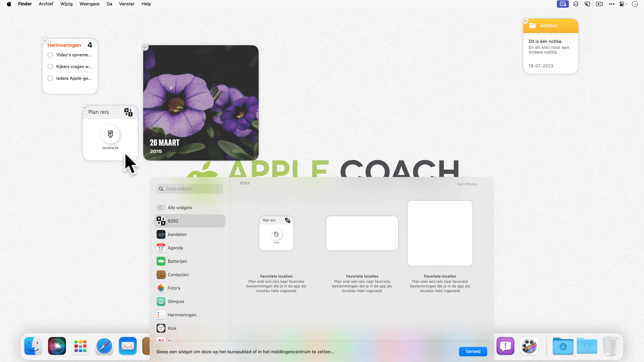Check off the Iedere Apple-ge... reminder
Screen dimensions: 644x362
pyautogui.click(x=50, y=78)
